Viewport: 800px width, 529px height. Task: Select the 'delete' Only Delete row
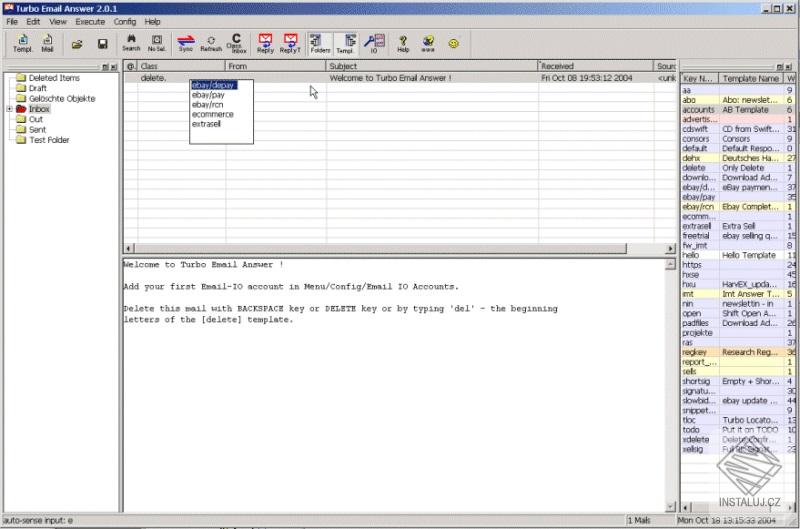click(x=738, y=168)
